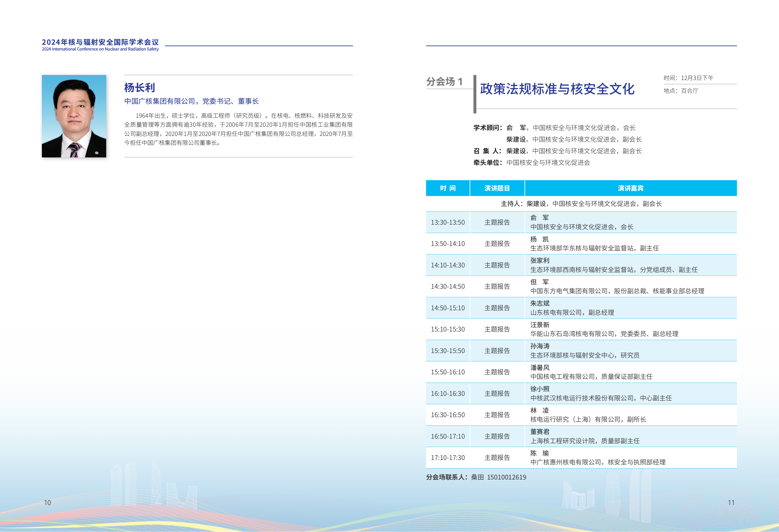The image size is (779, 532).
Task: Click speaker name 陈 瑜
Action: point(539,453)
